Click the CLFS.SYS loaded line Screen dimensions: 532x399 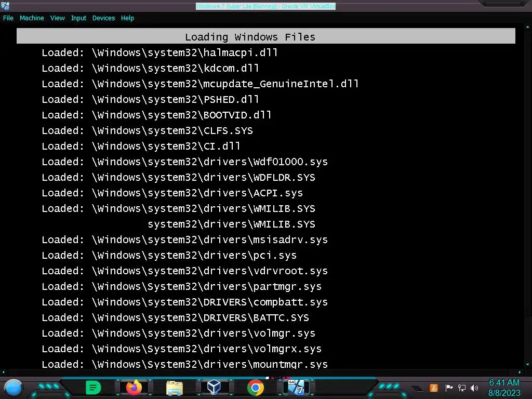pos(147,131)
